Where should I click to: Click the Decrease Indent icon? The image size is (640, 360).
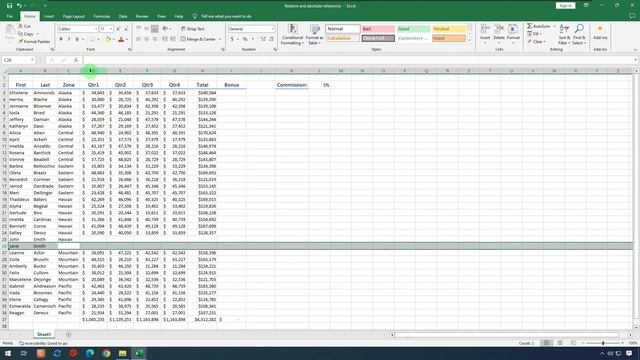click(x=164, y=39)
